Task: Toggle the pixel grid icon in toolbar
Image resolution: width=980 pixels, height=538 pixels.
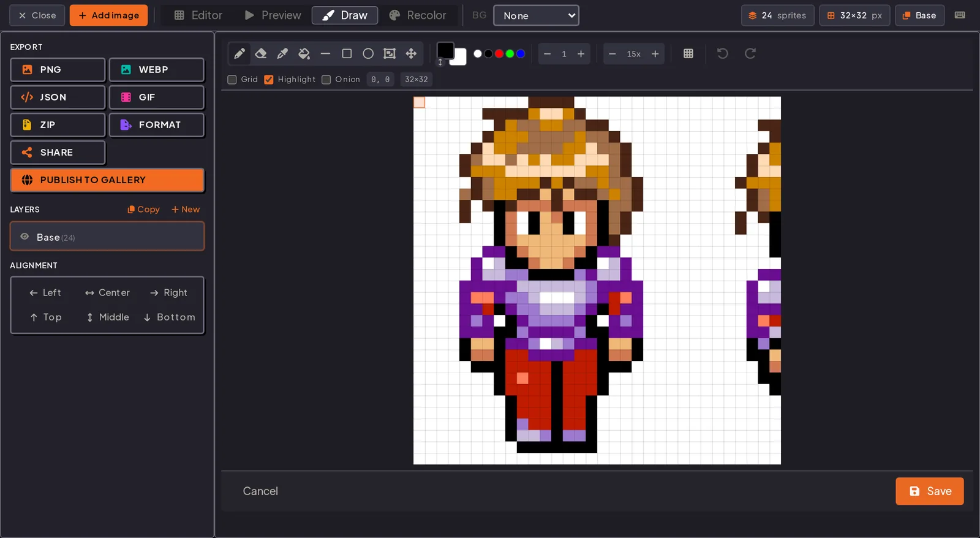Action: coord(688,54)
